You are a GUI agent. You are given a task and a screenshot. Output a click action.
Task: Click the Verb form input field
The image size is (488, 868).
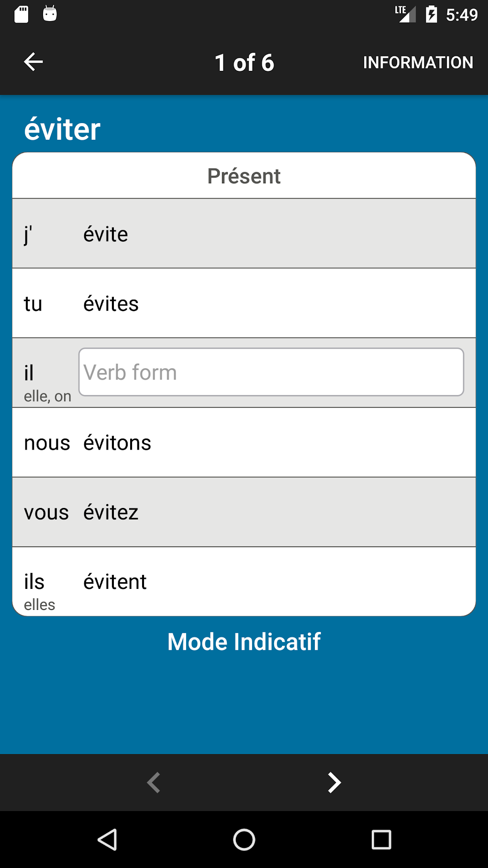271,372
